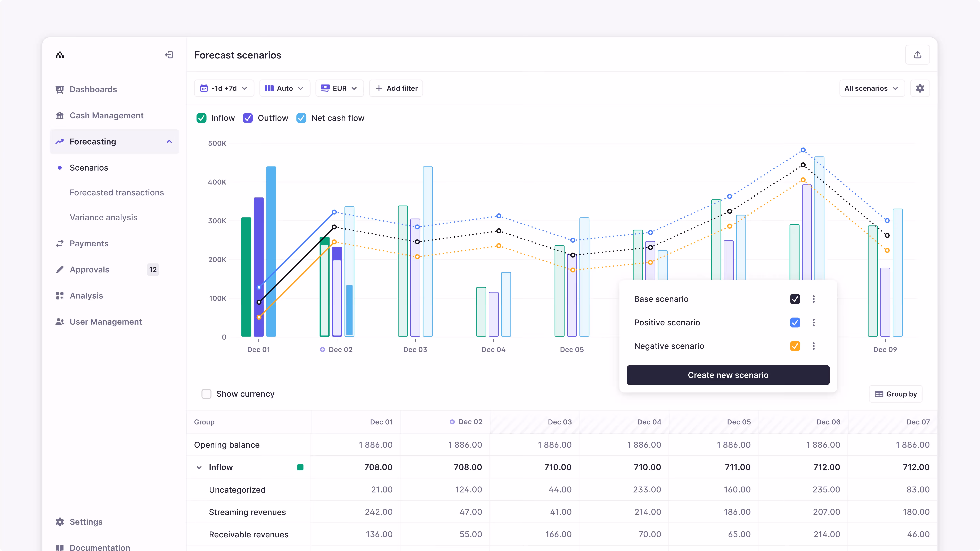Untick the Positive scenario checkbox
The image size is (980, 551).
point(795,322)
